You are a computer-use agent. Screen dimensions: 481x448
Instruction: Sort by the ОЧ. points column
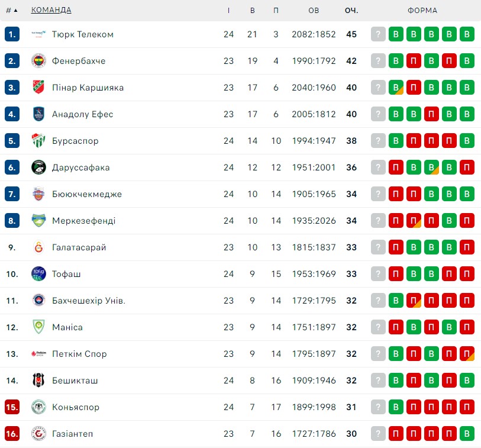(x=351, y=11)
